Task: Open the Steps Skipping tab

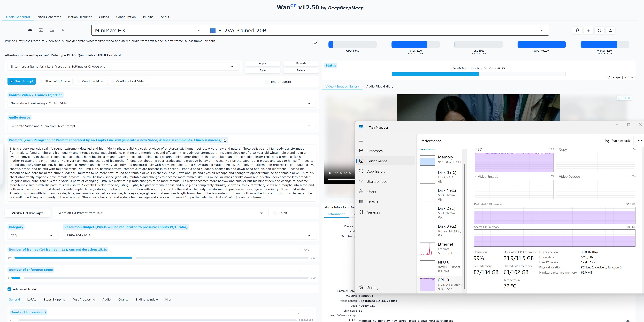Action: (54, 299)
